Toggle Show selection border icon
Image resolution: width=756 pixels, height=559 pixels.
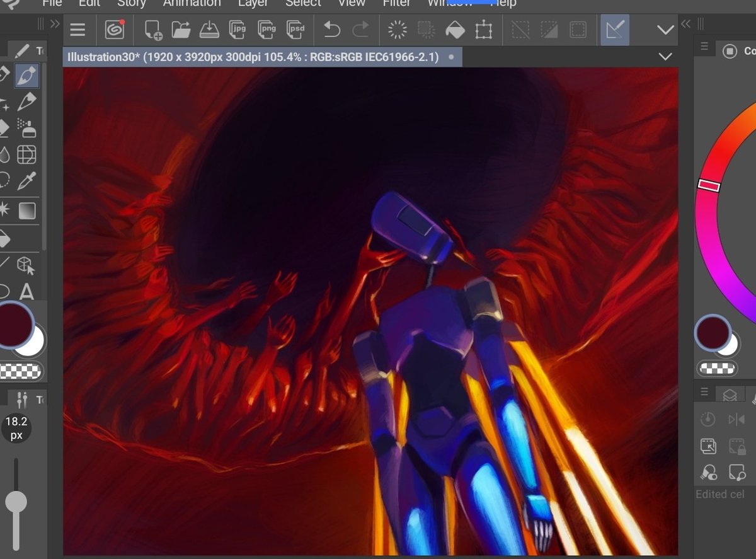click(578, 30)
